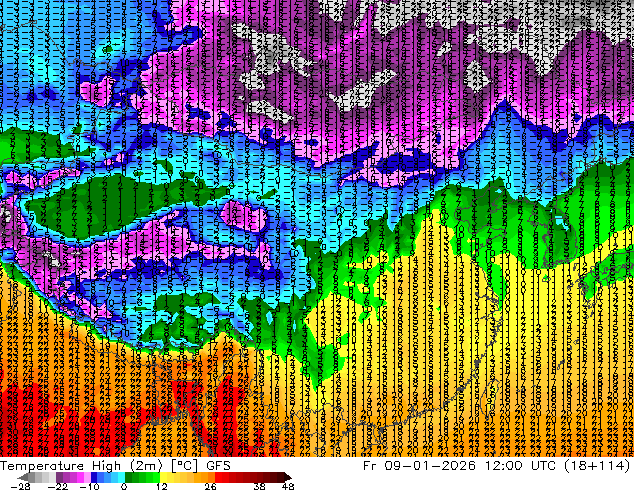Screen dimensions: 634x490
Task: Click the '(18+114)' forecast run label
Action: pos(599,466)
